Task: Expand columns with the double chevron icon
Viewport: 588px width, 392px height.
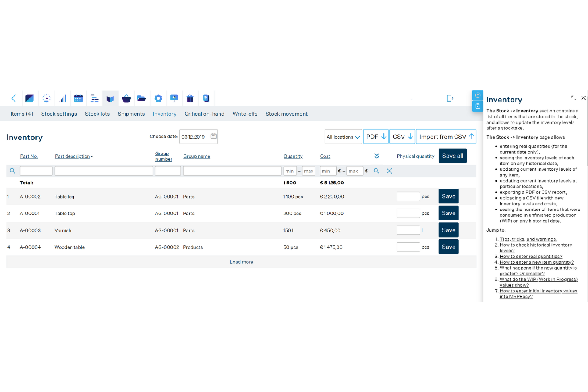Action: pos(377,156)
